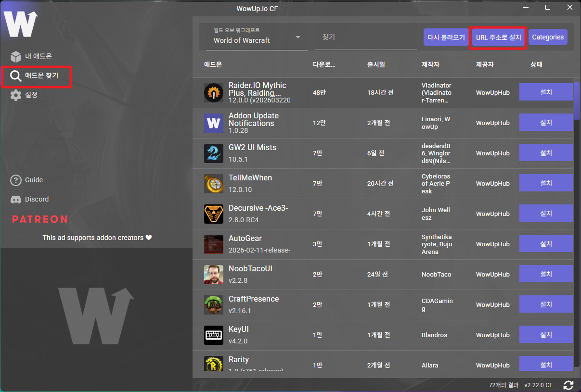Sort by the 출시일 column header
Image resolution: width=581 pixels, height=392 pixels.
tap(376, 64)
